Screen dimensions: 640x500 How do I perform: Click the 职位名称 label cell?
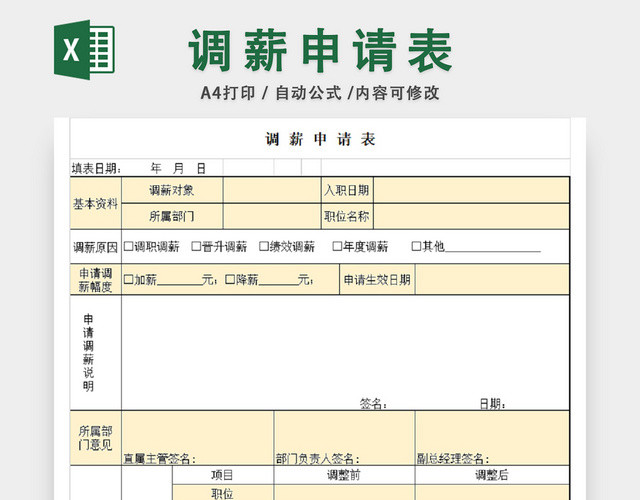(347, 216)
